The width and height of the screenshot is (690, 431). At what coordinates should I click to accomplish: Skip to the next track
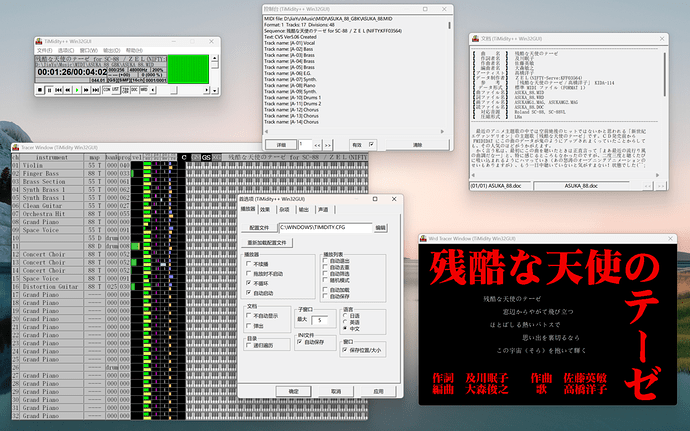click(95, 90)
